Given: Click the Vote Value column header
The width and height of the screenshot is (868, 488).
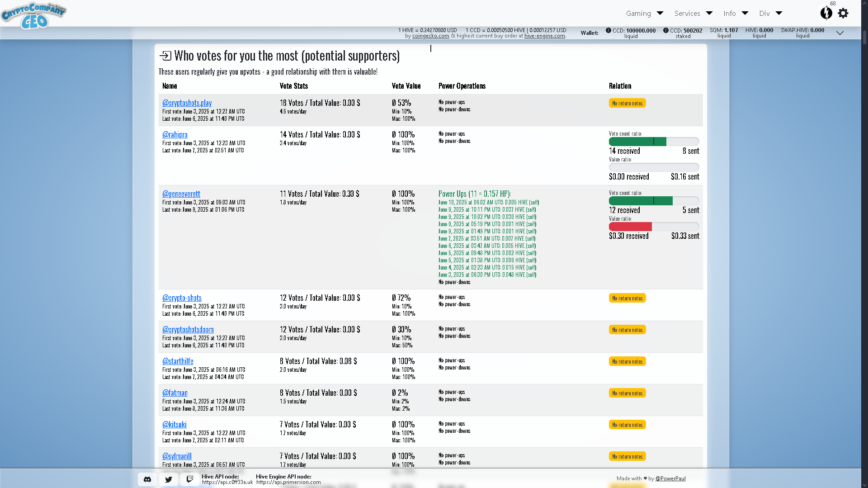Looking at the screenshot, I should tap(406, 86).
